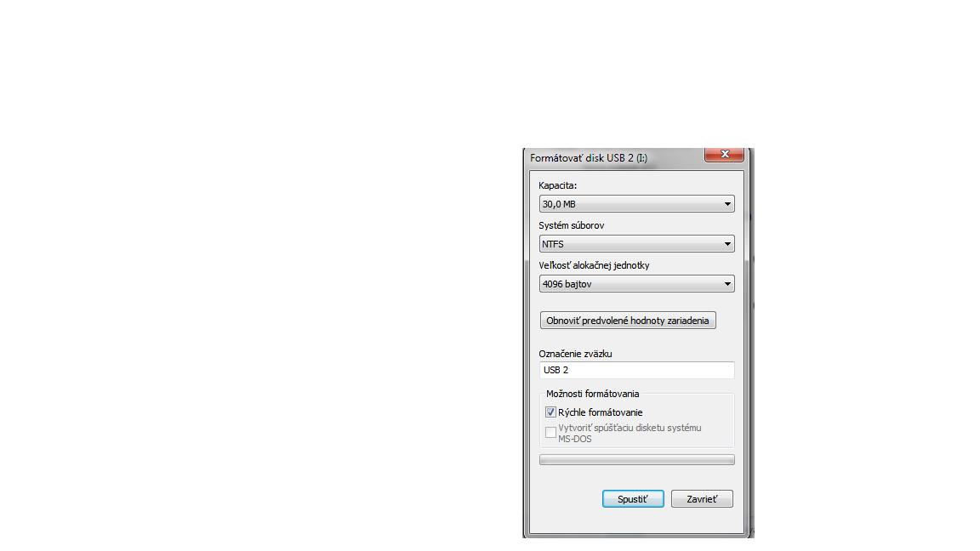Screen dimensions: 980x551
Task: Uncheck the Rýchle formátovanie checkbox
Action: [x=550, y=412]
